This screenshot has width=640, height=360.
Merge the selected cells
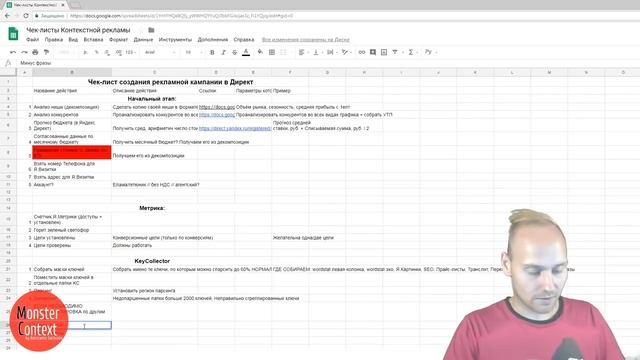283,52
